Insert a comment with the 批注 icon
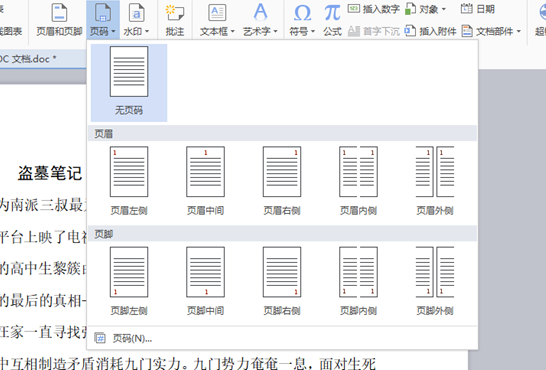 coord(175,20)
